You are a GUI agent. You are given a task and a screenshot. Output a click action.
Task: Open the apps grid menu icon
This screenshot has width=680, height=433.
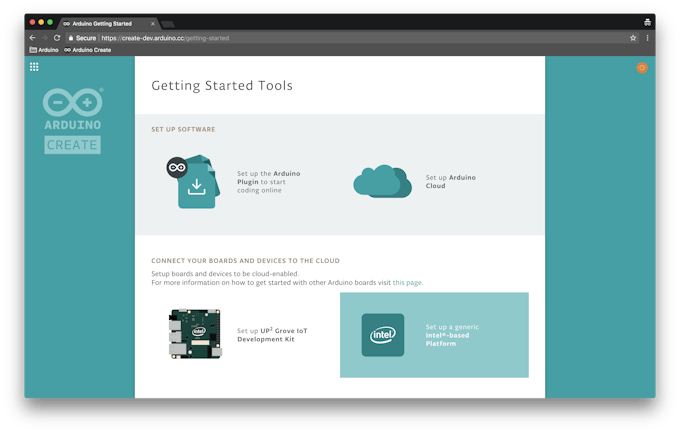click(x=34, y=66)
